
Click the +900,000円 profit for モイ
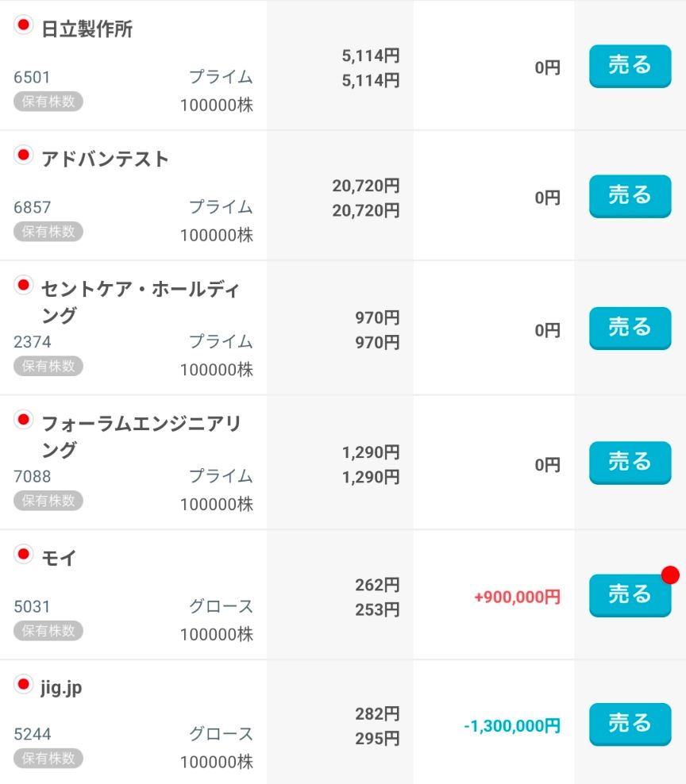pos(518,597)
